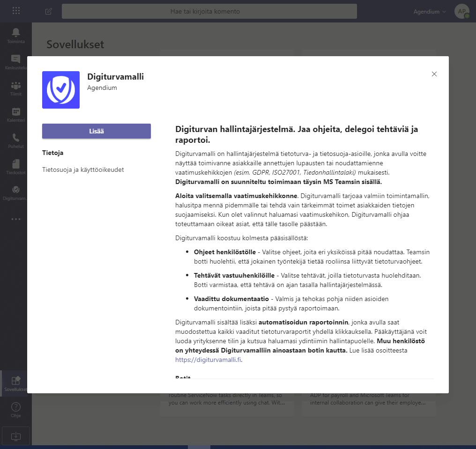
Task: Click the Sovellukset page heading
Action: coord(75,44)
